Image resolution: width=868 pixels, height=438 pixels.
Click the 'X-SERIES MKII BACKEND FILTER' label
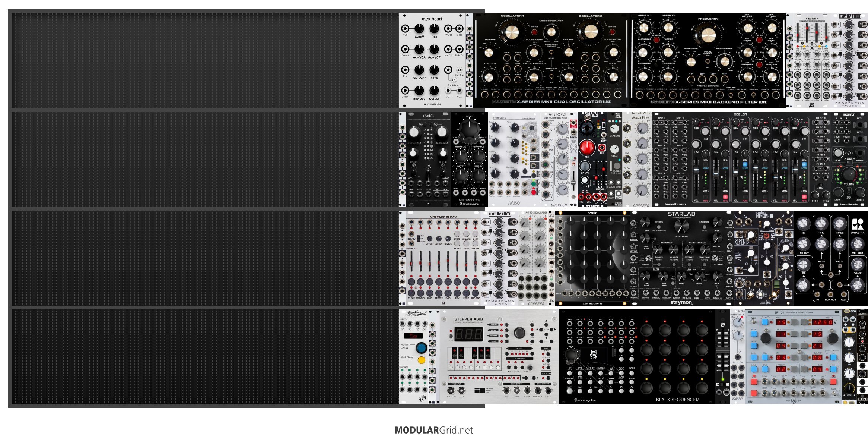point(717,102)
